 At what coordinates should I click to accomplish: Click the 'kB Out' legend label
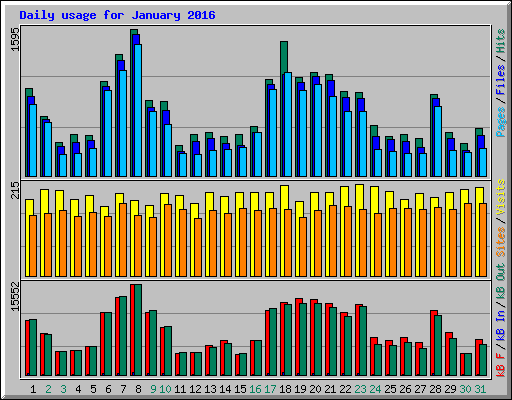[x=501, y=282]
